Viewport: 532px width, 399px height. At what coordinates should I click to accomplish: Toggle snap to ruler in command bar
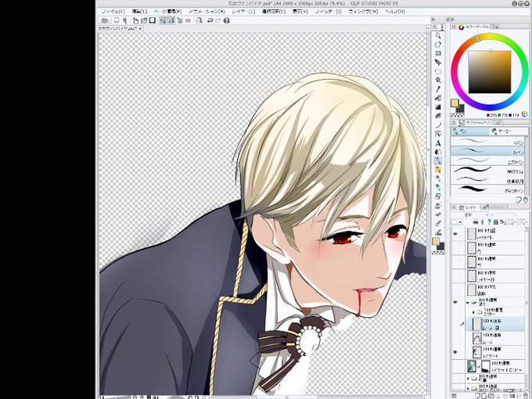(x=163, y=20)
